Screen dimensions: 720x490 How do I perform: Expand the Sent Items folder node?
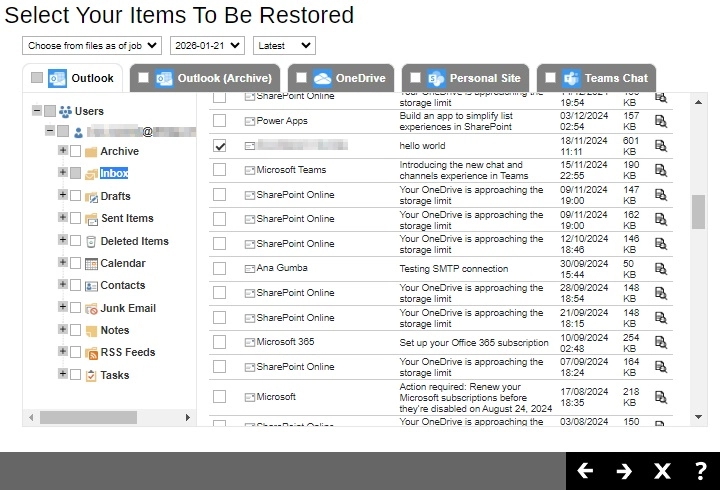63,217
